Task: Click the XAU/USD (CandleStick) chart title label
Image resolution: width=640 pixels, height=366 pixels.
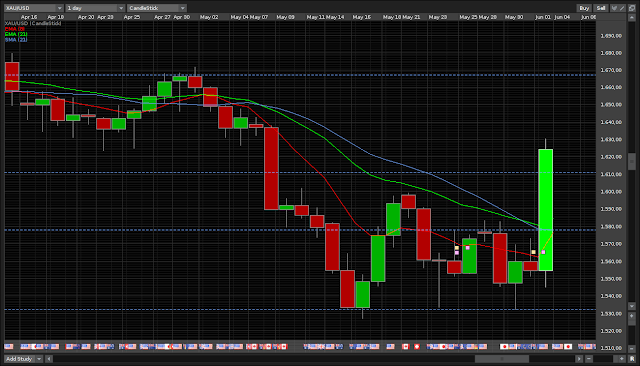Action: coord(33,24)
